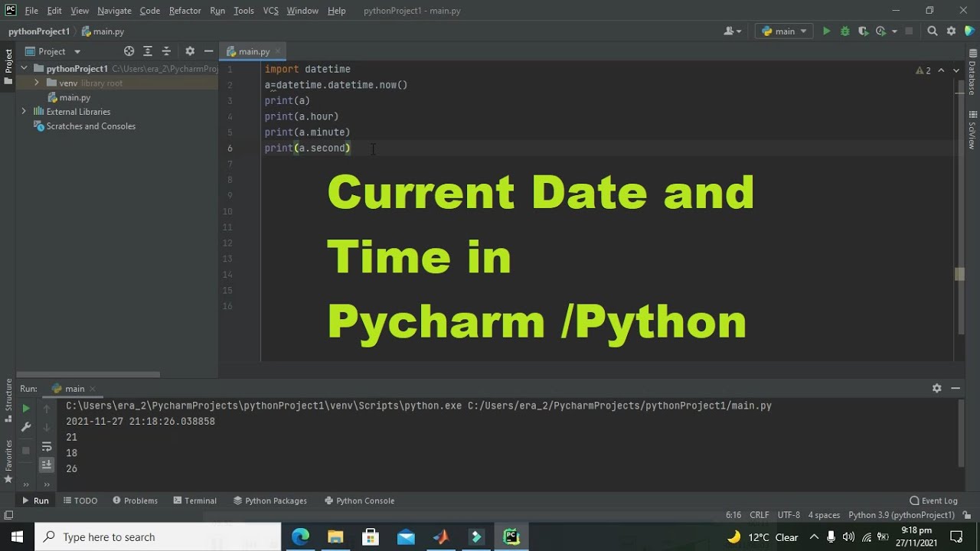
Task: Run the main configuration with green play icon
Action: 826,31
